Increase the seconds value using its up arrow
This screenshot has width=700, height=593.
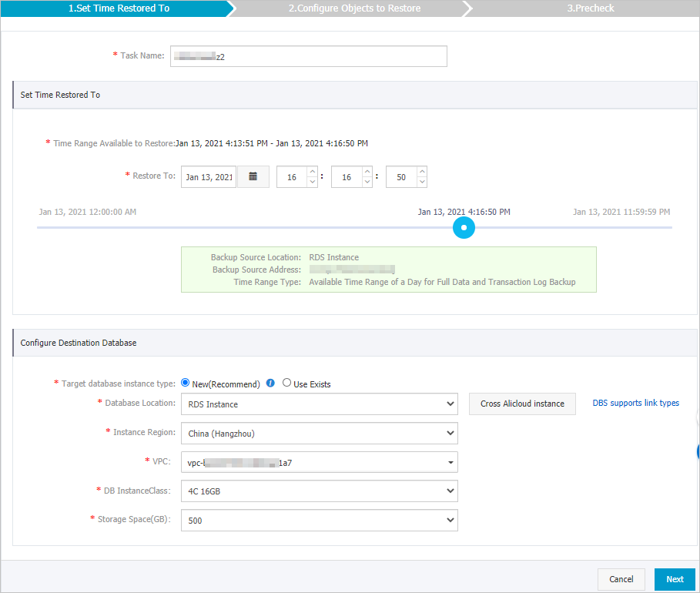coord(421,172)
